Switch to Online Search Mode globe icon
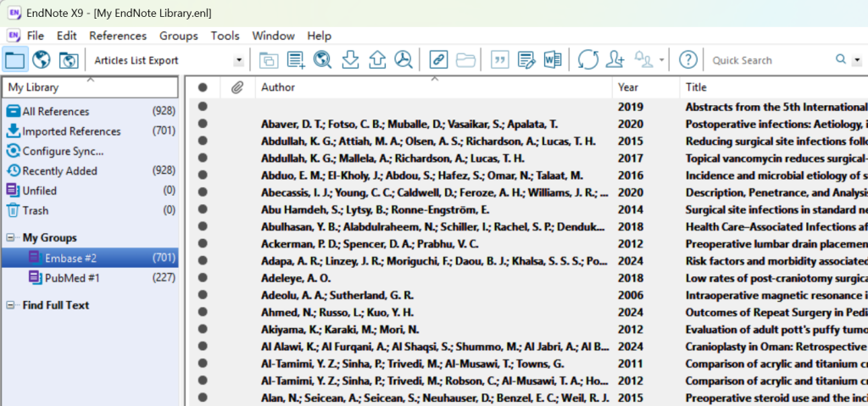Screen dimensions: 868x406 coord(41,60)
